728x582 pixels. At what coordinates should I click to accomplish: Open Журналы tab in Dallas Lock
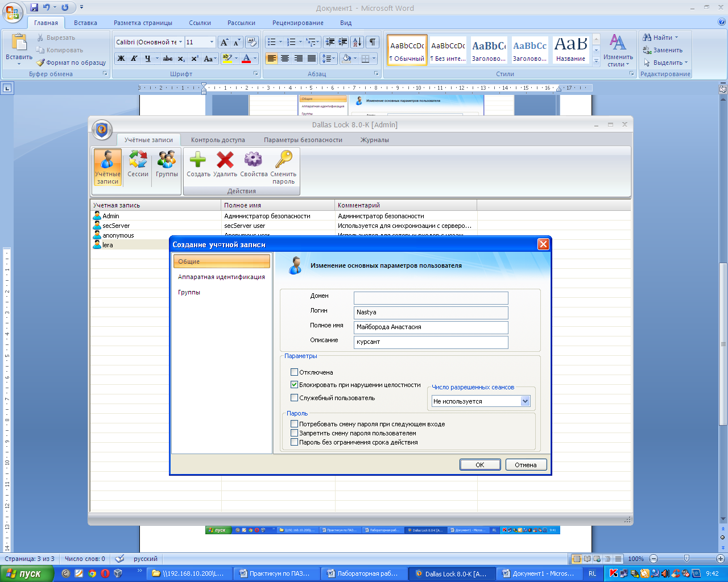point(375,140)
